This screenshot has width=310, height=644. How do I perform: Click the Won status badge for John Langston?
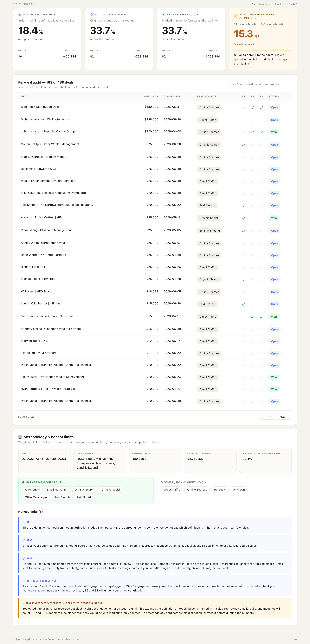[274, 132]
